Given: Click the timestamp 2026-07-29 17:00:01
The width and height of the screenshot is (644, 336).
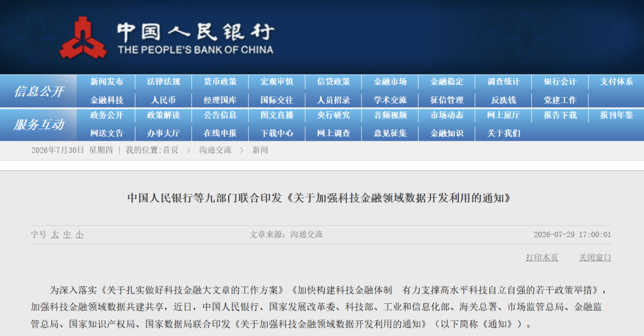Looking at the screenshot, I should [572, 235].
